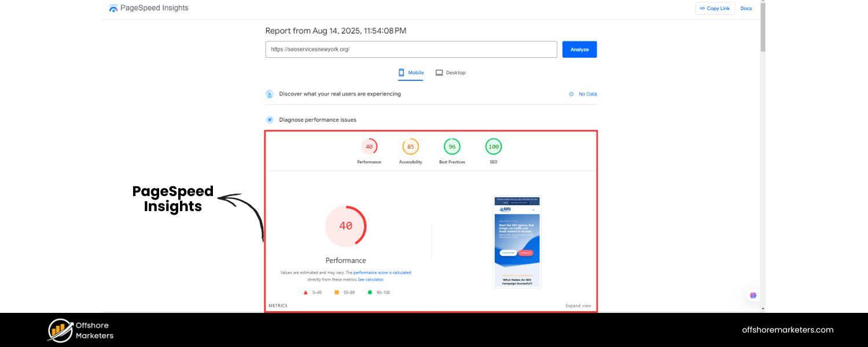Switch to the Mobile tab
The width and height of the screenshot is (868, 347).
pos(411,72)
